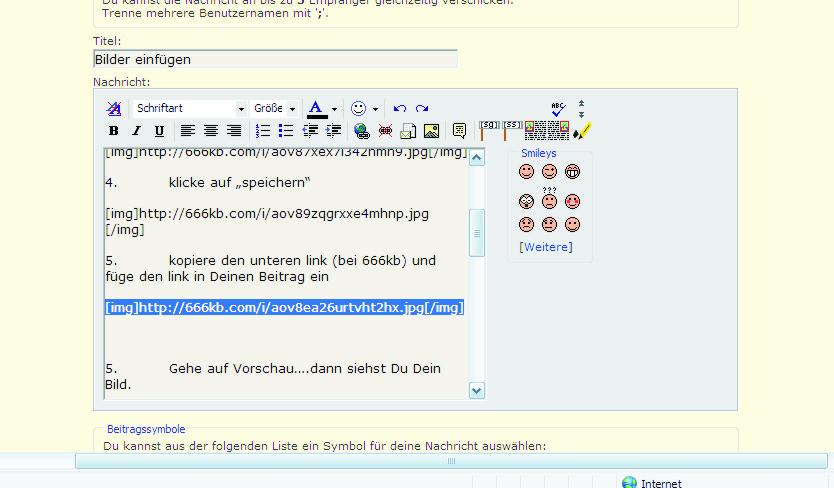Click the smiley face toolbar icon

[x=358, y=109]
